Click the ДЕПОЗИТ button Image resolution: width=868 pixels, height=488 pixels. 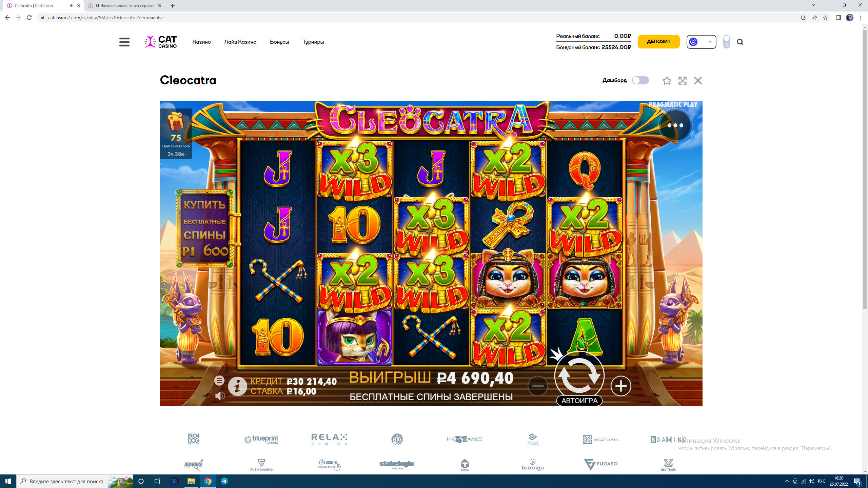658,41
